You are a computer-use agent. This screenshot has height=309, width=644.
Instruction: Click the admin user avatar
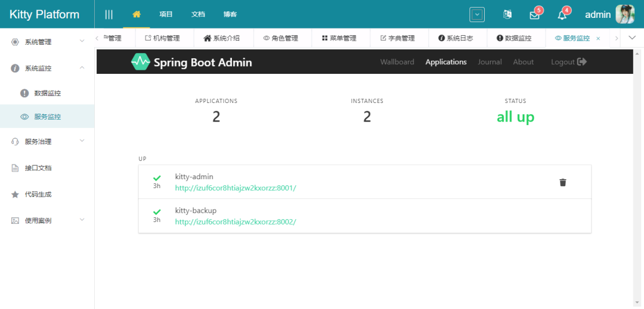coord(625,14)
